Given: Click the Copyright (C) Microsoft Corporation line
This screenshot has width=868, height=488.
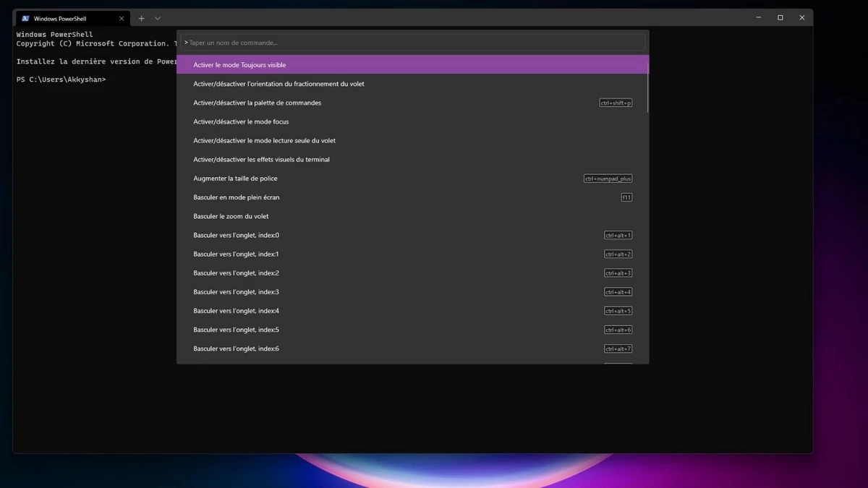Looking at the screenshot, I should 96,43.
